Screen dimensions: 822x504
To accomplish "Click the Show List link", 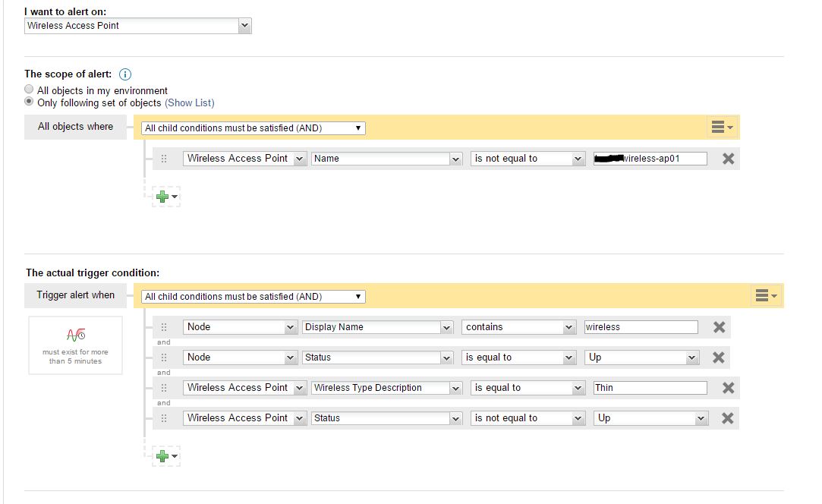I will point(190,102).
